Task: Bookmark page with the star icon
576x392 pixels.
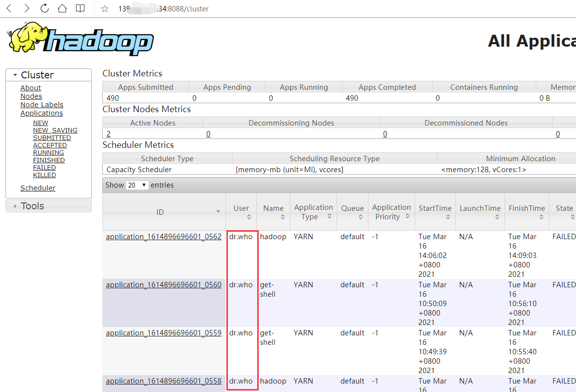Action: pos(105,9)
